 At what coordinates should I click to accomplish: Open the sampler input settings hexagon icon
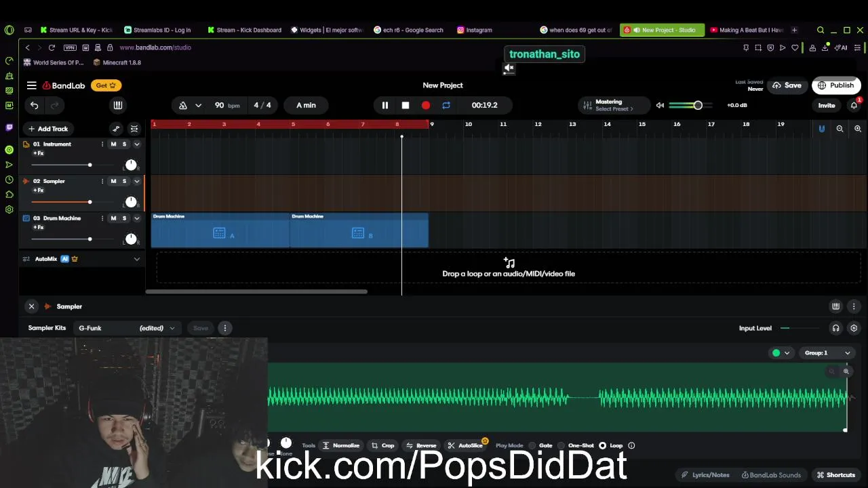[x=854, y=328]
